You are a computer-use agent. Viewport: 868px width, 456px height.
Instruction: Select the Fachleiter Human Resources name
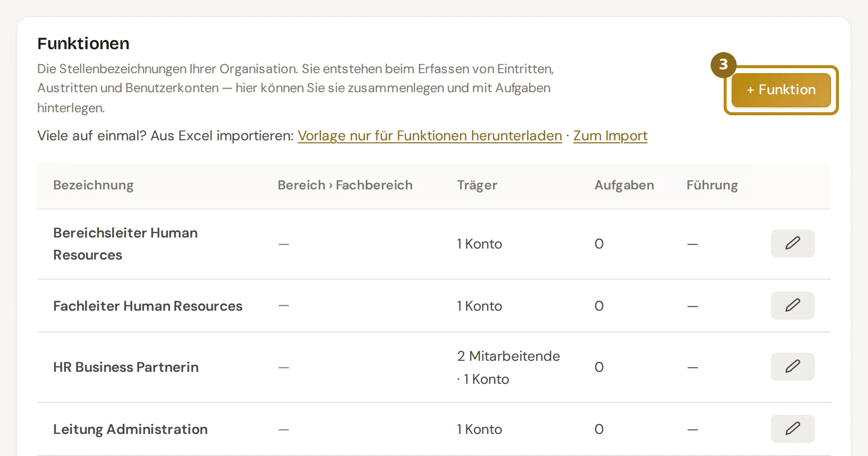click(x=148, y=306)
